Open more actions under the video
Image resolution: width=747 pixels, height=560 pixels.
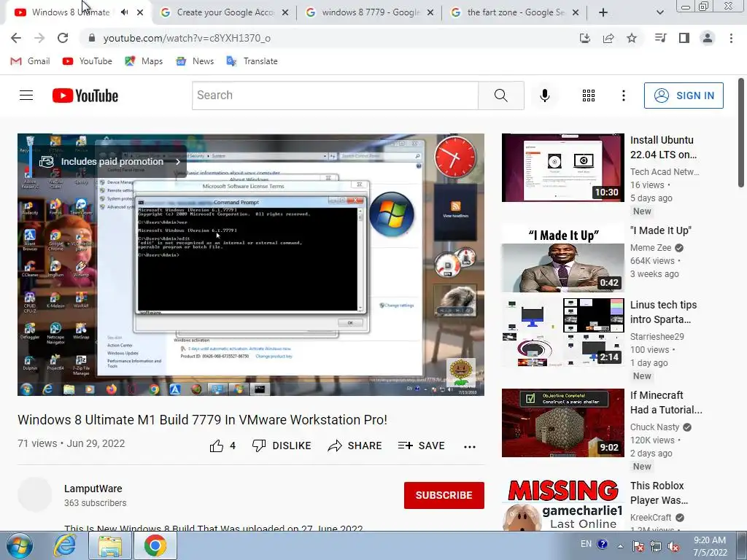[x=470, y=446]
